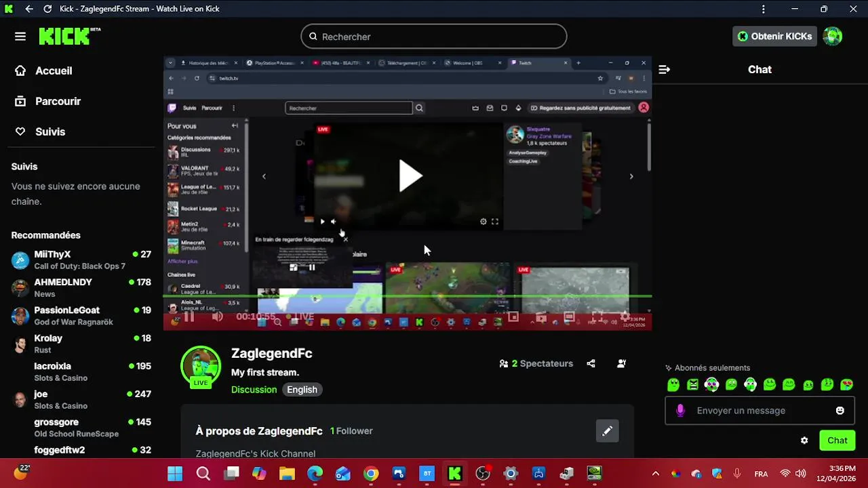Open Microsoft Edge from taskbar

pos(315,473)
